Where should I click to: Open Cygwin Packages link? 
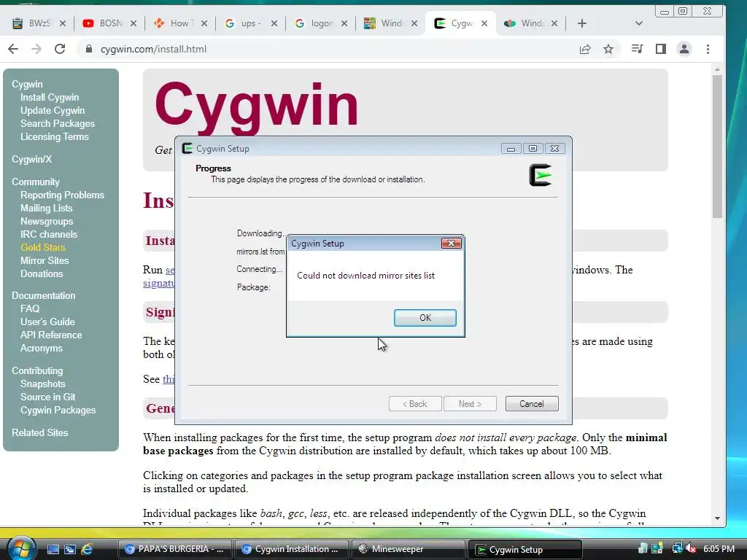58,410
